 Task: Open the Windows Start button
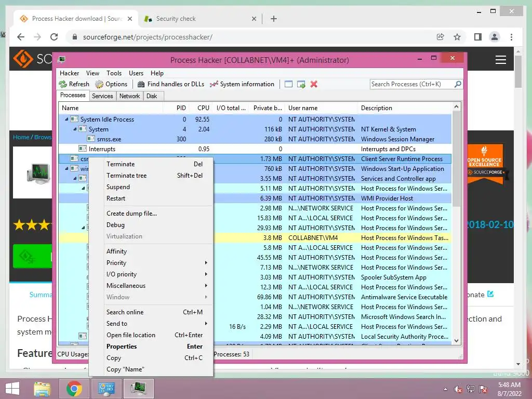point(12,389)
